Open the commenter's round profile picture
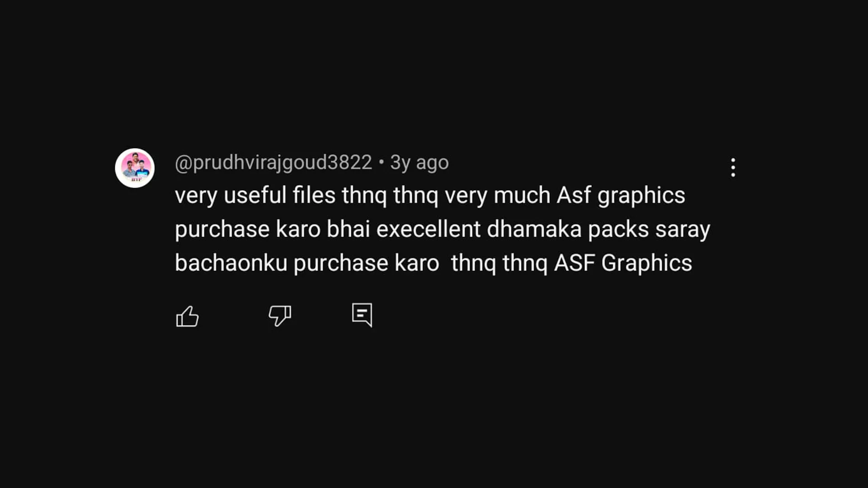This screenshot has width=868, height=488. pyautogui.click(x=135, y=168)
